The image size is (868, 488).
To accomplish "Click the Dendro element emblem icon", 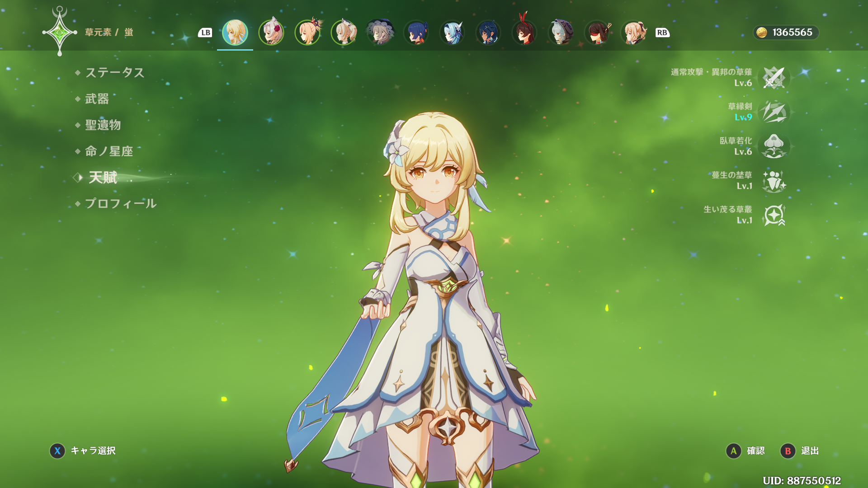I will coord(60,32).
